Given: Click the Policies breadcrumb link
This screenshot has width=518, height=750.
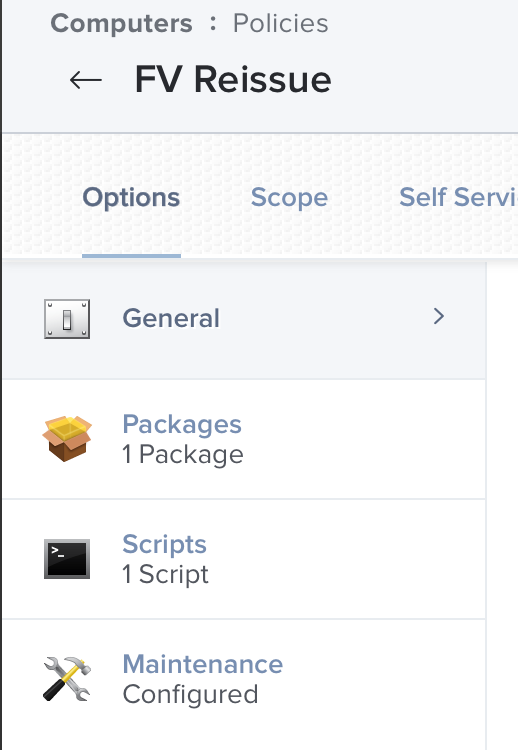Looking at the screenshot, I should coord(281,23).
